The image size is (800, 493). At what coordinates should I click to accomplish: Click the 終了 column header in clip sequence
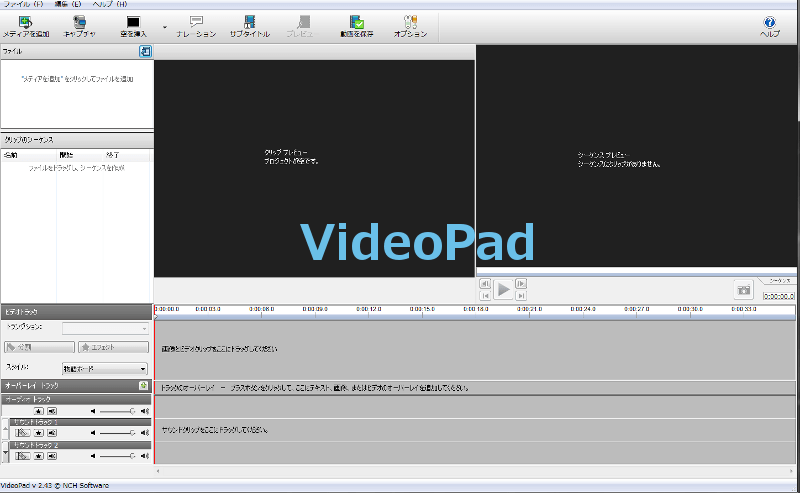pos(126,155)
